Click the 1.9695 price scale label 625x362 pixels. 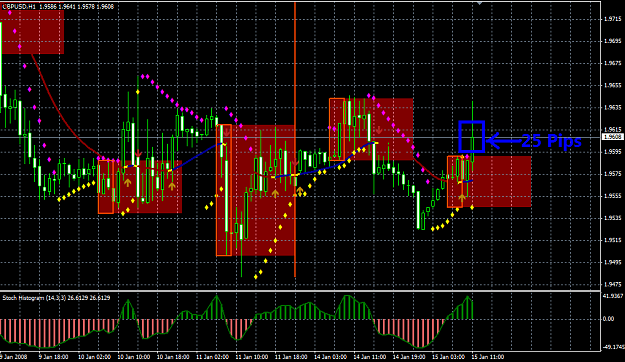612,41
